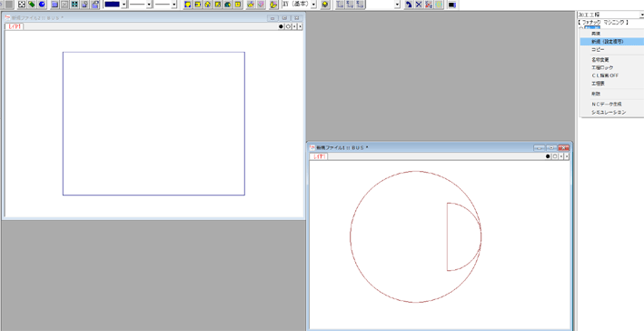This screenshot has width=644, height=331.
Task: Choose コピー from the context menu
Action: [612, 49]
